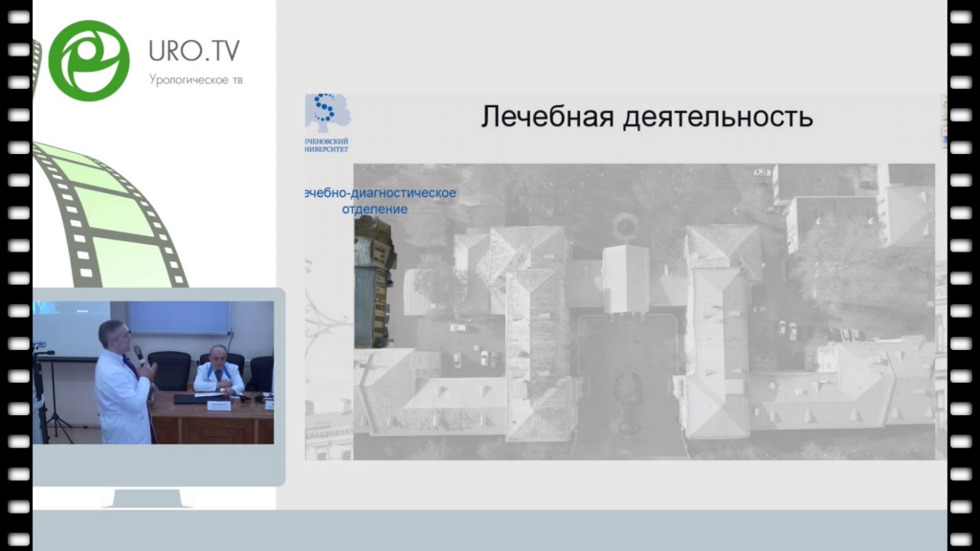The image size is (980, 551).
Task: Click the "Лечебно-диагностическое отделение" label
Action: pyautogui.click(x=379, y=201)
